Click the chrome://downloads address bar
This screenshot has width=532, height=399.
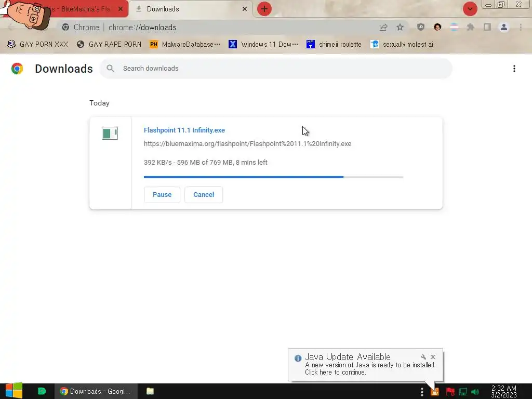click(217, 27)
